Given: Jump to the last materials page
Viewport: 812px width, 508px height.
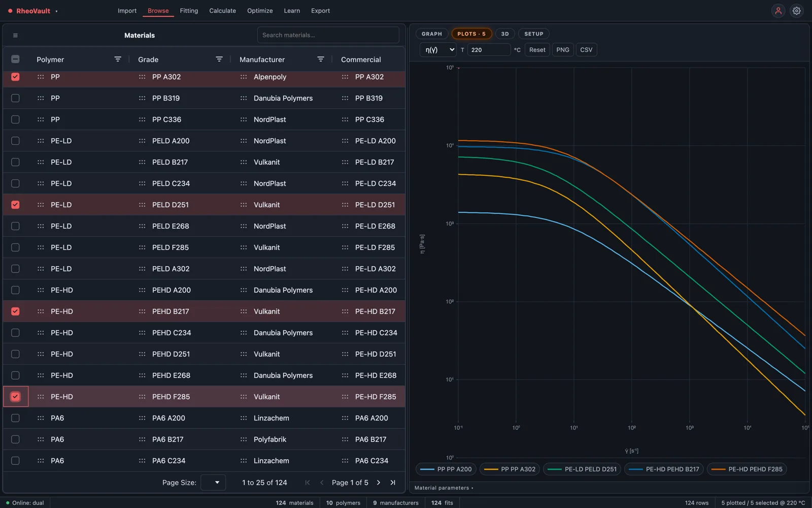Looking at the screenshot, I should (393, 483).
